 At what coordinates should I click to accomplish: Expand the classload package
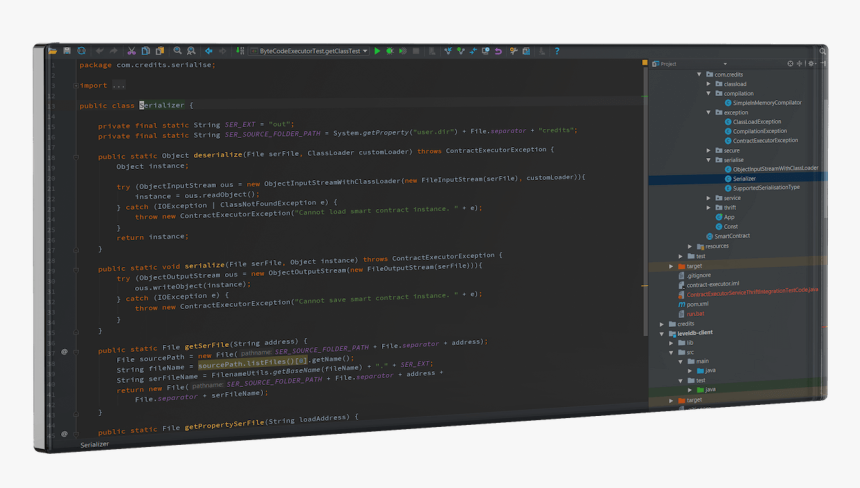click(709, 84)
